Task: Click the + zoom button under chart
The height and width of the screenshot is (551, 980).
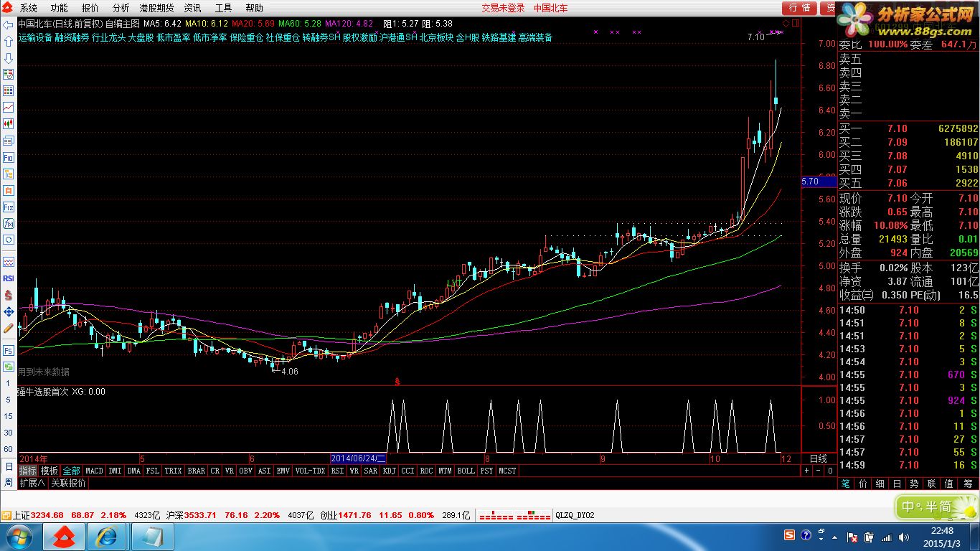Action: 806,471
